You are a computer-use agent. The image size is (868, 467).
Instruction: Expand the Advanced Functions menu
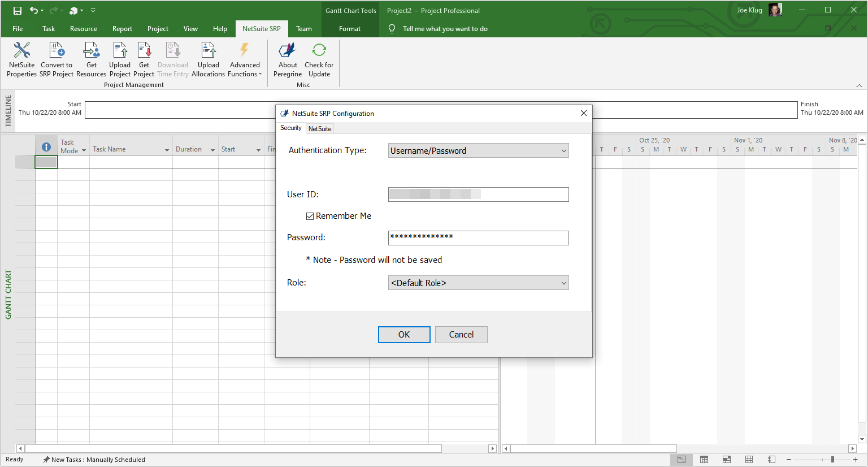coord(245,59)
